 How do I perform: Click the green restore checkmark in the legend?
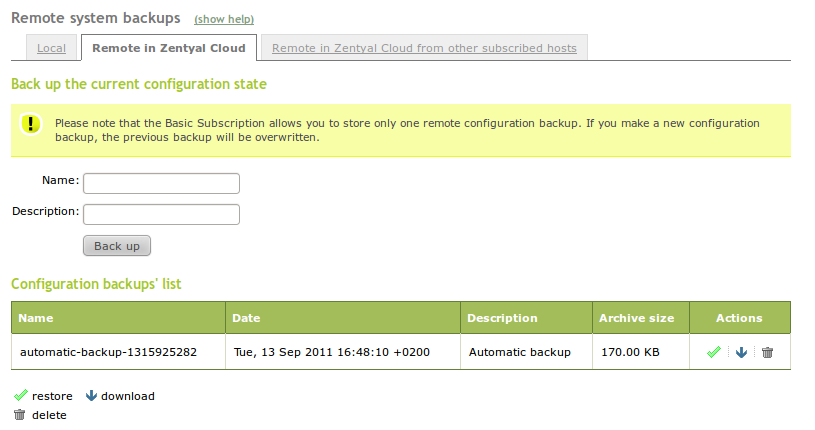pyautogui.click(x=20, y=396)
